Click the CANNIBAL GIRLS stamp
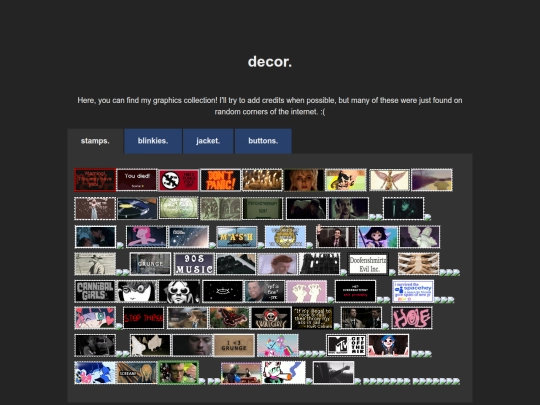This screenshot has height=405, width=540. (x=95, y=291)
